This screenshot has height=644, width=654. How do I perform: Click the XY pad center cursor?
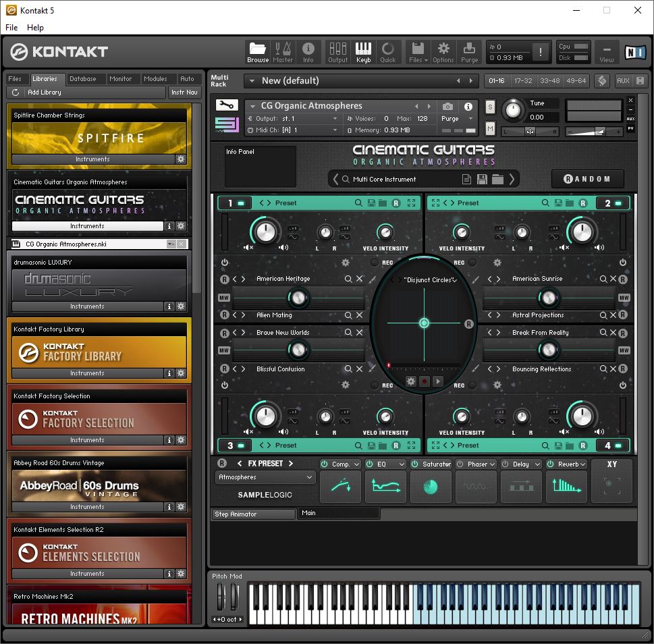click(x=424, y=323)
